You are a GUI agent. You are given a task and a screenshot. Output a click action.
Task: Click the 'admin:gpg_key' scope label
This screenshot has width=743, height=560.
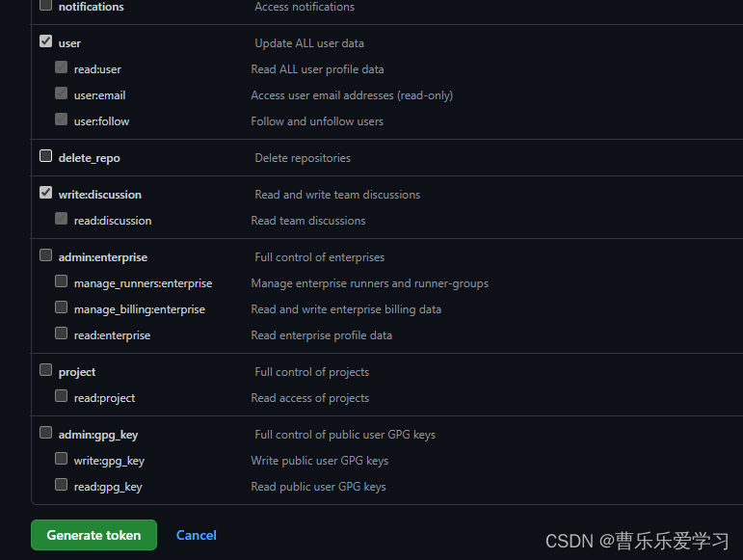(x=98, y=435)
